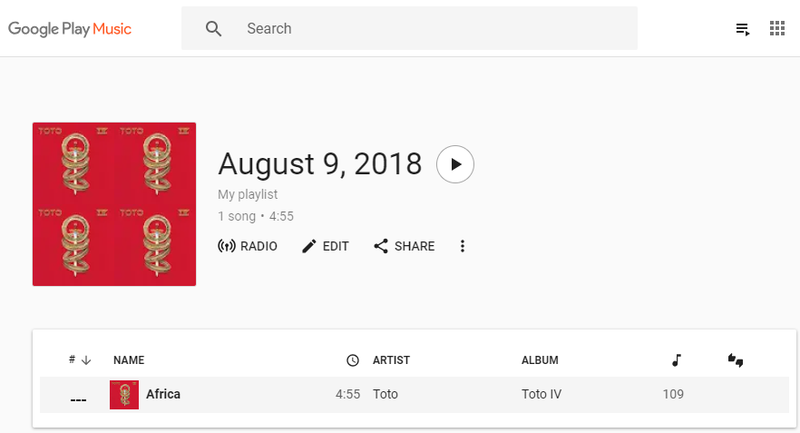This screenshot has width=800, height=433.
Task: Open the Google apps grid icon
Action: tap(777, 29)
